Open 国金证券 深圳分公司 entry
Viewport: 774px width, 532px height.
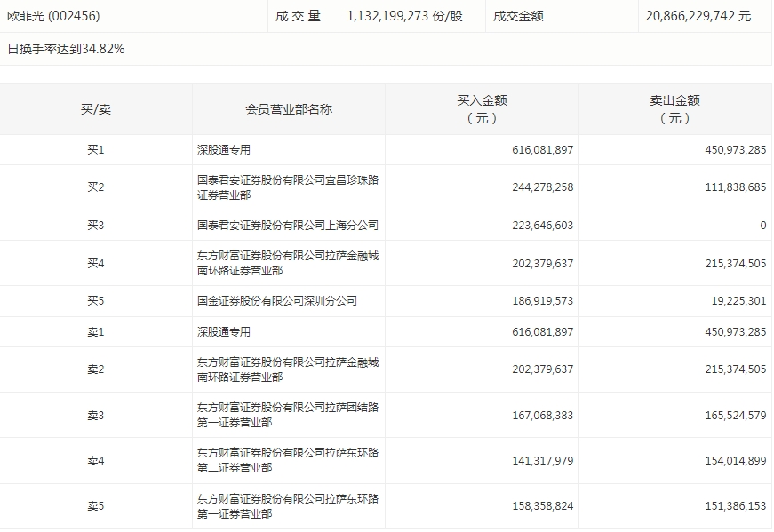[277, 301]
